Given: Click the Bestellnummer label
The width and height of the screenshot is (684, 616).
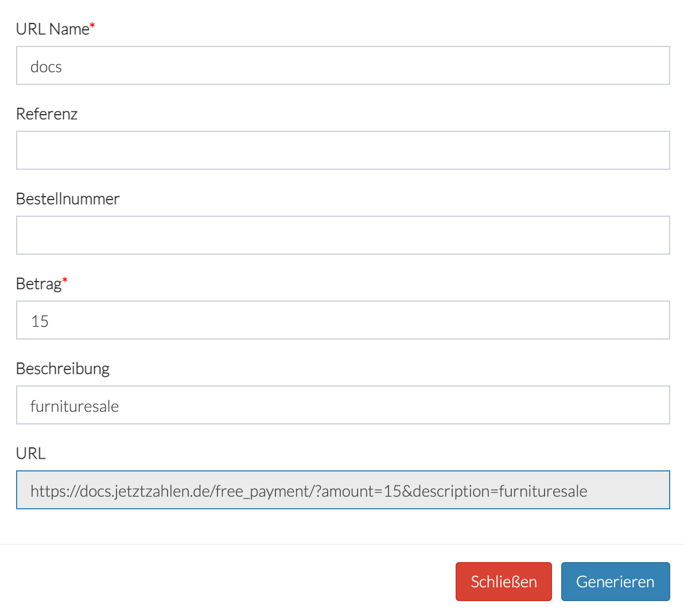Looking at the screenshot, I should (68, 199).
